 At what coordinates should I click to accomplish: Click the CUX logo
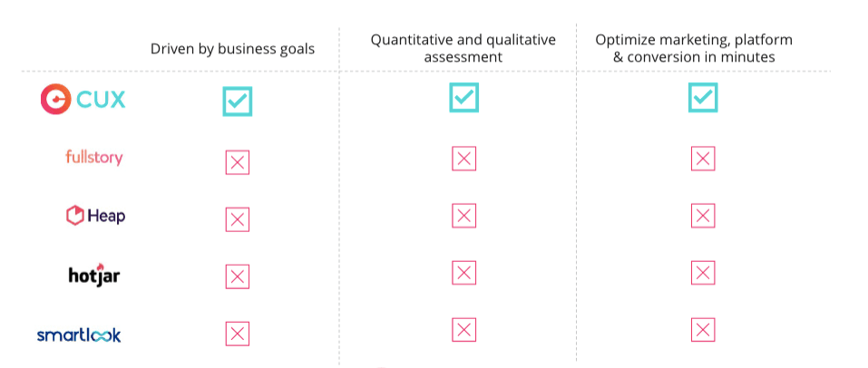click(x=83, y=99)
